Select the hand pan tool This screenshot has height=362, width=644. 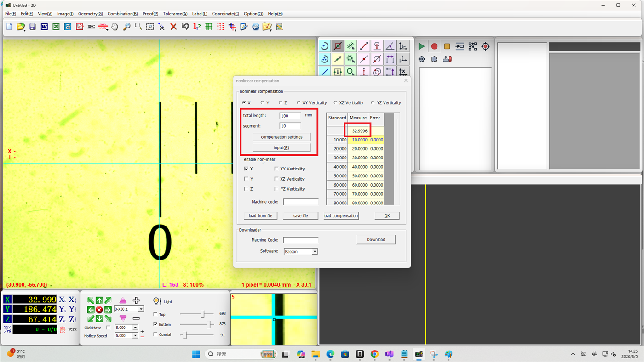pos(115,27)
